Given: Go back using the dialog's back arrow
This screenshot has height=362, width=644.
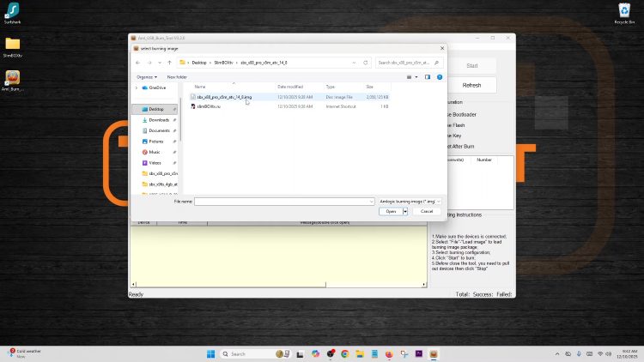Looking at the screenshot, I should (137, 63).
